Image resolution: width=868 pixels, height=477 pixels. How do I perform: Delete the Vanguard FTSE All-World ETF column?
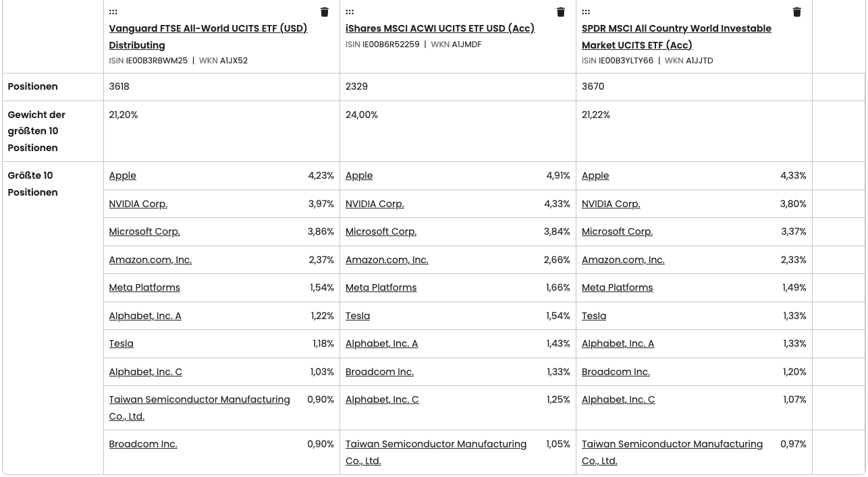[x=325, y=12]
